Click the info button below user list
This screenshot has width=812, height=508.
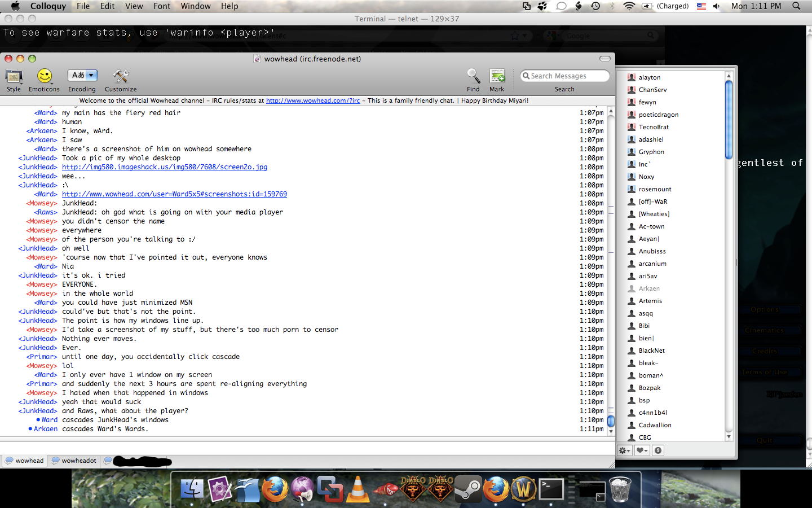pyautogui.click(x=658, y=450)
